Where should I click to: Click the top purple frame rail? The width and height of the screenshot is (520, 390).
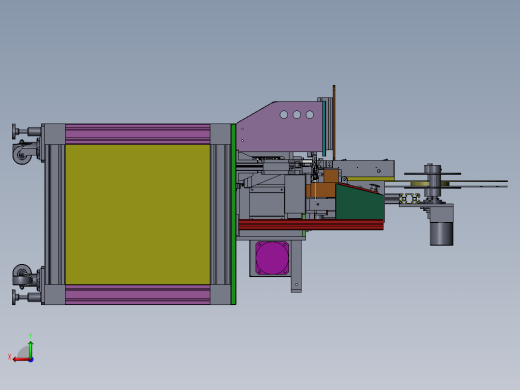(138, 134)
